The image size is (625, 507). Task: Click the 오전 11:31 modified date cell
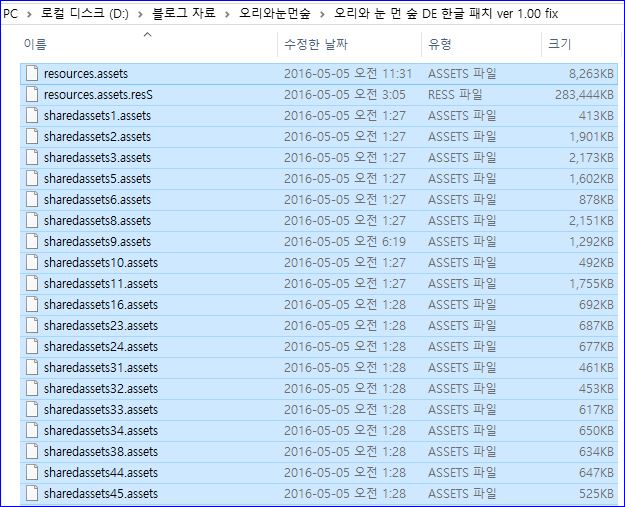(348, 74)
